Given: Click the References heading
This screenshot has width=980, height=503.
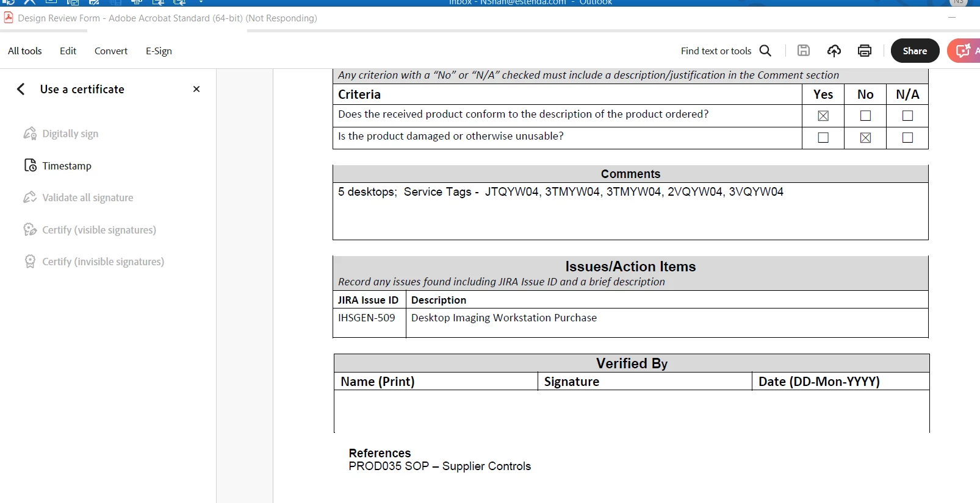Looking at the screenshot, I should coord(380,453).
